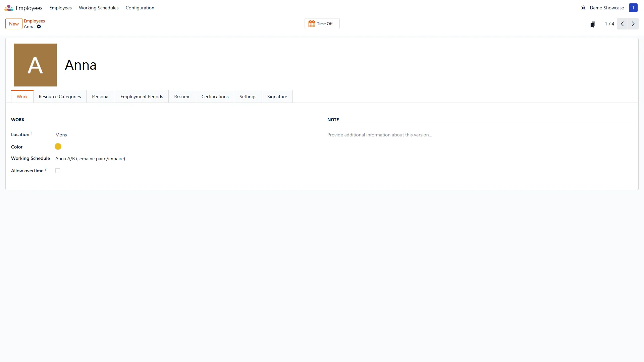Open the Working Schedules menu
The width and height of the screenshot is (644, 362).
[99, 8]
